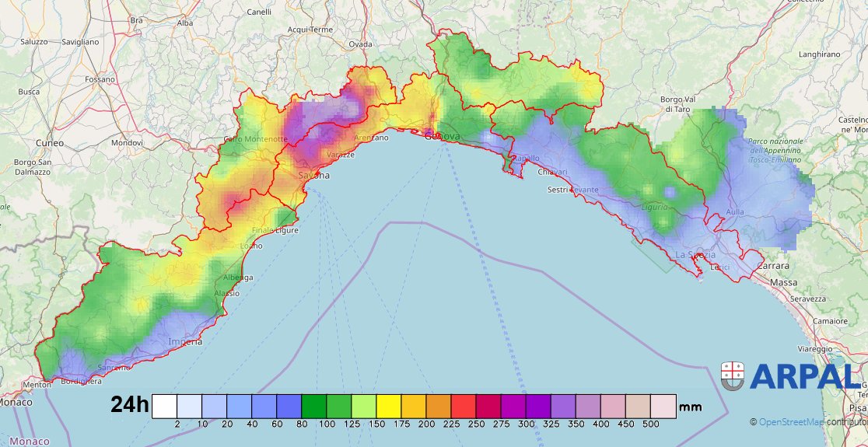Click the Liguria region label
868x447 pixels.
click(654, 207)
